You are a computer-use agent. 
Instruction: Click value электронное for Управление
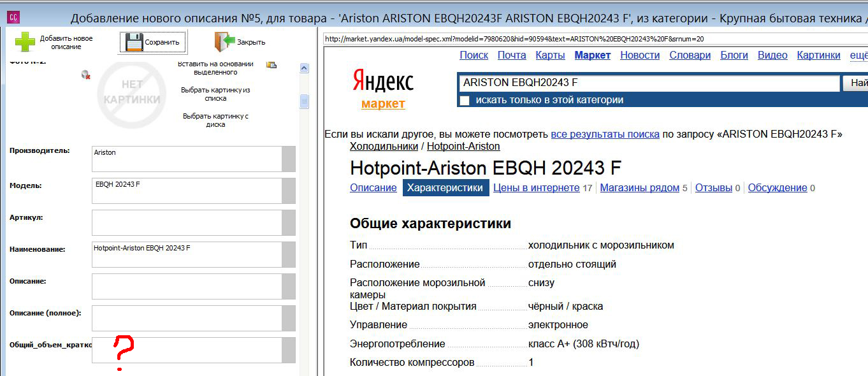pyautogui.click(x=558, y=325)
